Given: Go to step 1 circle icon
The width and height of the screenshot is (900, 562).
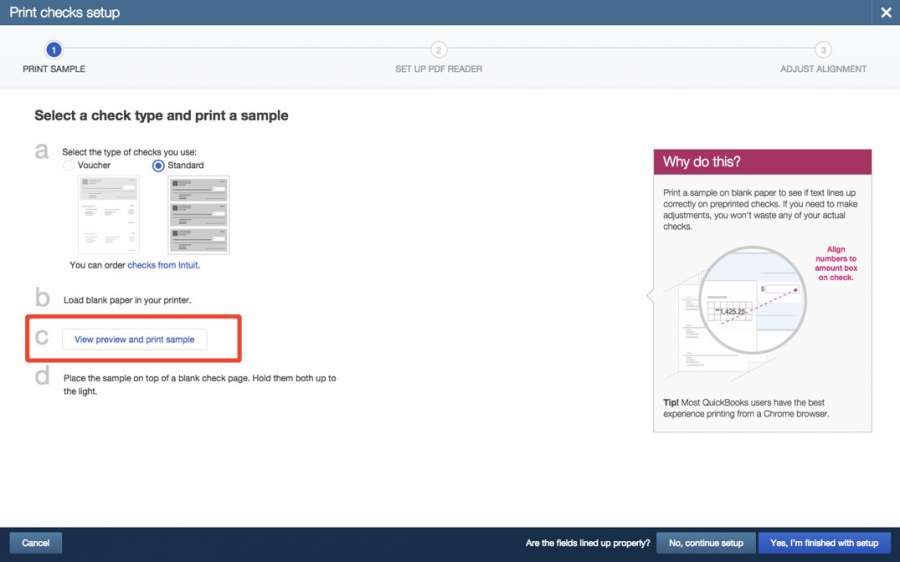Looking at the screenshot, I should (x=54, y=50).
